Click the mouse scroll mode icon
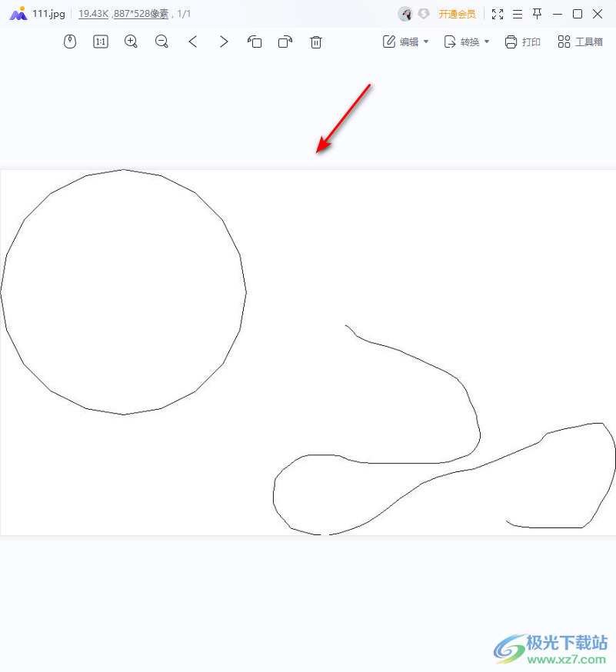The width and height of the screenshot is (616, 672). click(70, 42)
